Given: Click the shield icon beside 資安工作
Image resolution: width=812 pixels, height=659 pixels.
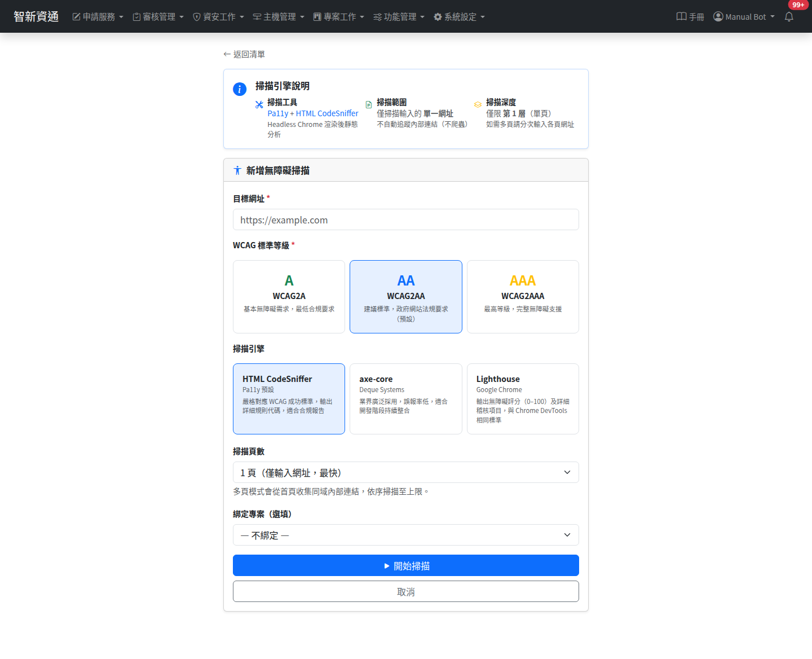Looking at the screenshot, I should (x=197, y=17).
